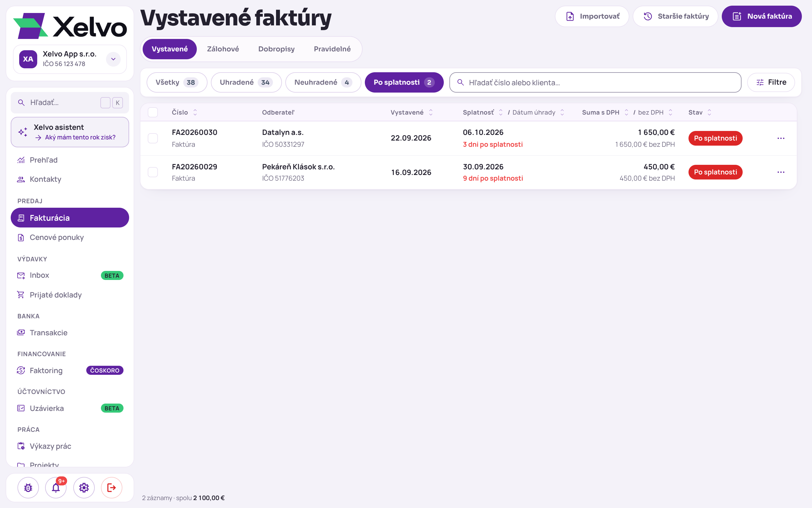This screenshot has height=508, width=812.
Task: Sort by Číslo column arrows
Action: click(x=195, y=113)
